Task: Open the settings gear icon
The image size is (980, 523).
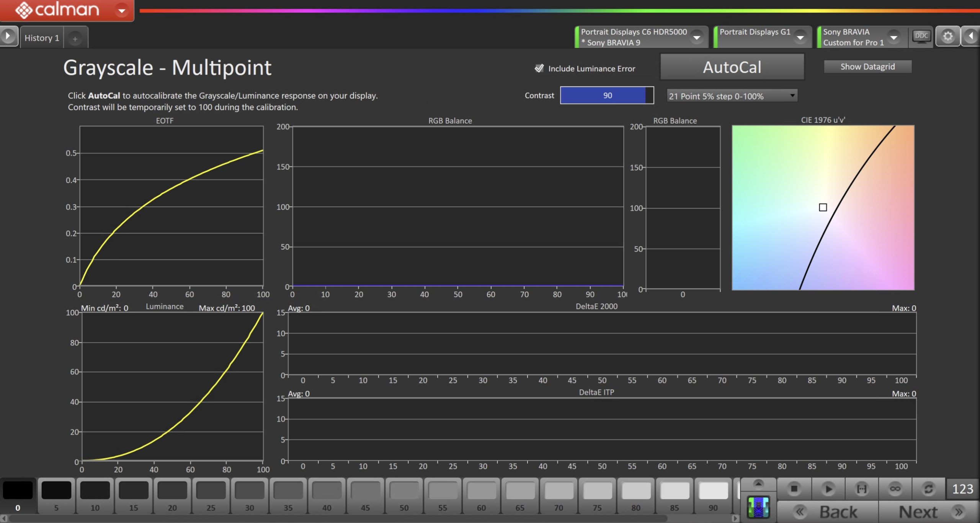Action: [947, 36]
